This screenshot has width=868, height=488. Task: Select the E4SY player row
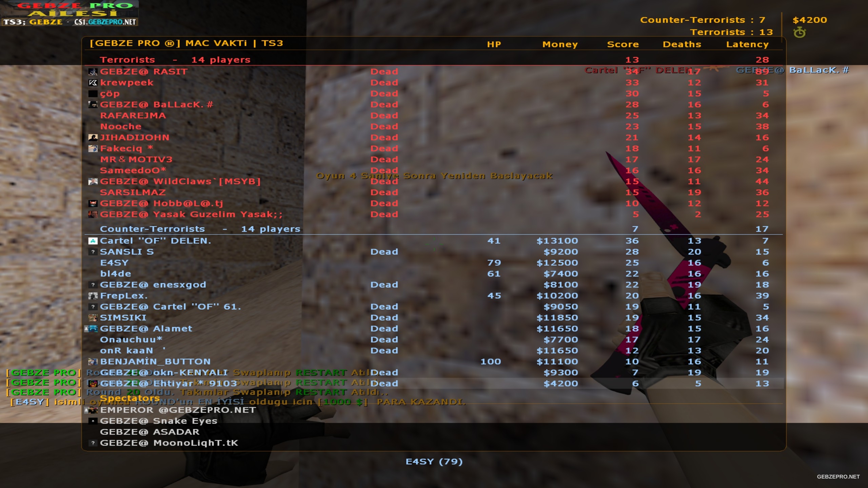click(114, 263)
